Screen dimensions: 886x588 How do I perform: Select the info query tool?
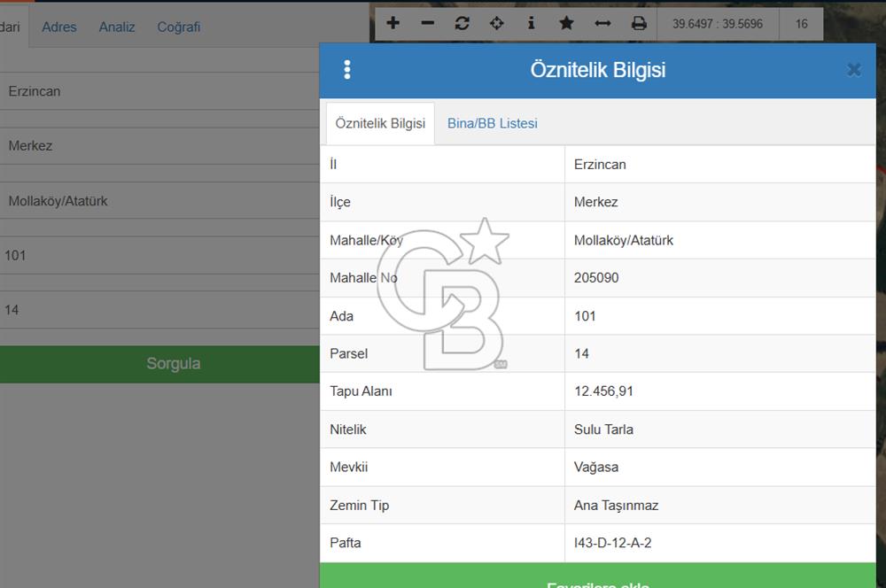tap(531, 23)
